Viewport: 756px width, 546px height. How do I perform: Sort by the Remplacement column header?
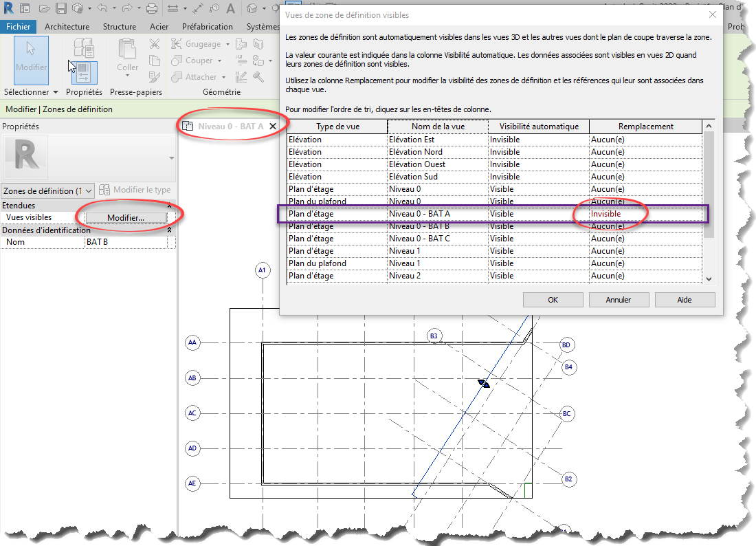point(645,127)
